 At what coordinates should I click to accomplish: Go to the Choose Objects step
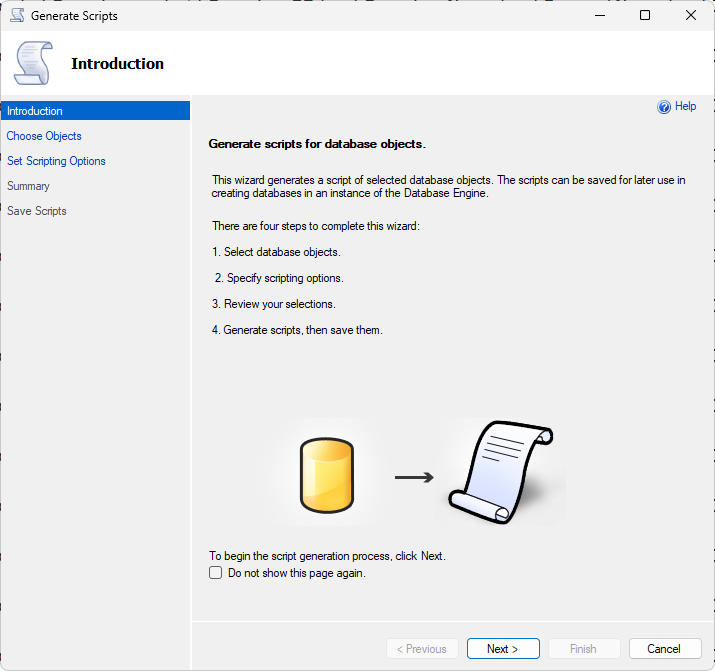44,136
